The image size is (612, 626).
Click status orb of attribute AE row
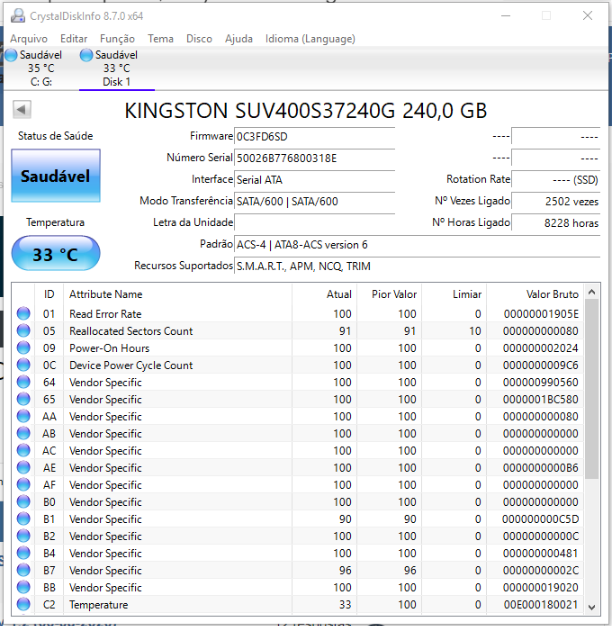(24, 468)
